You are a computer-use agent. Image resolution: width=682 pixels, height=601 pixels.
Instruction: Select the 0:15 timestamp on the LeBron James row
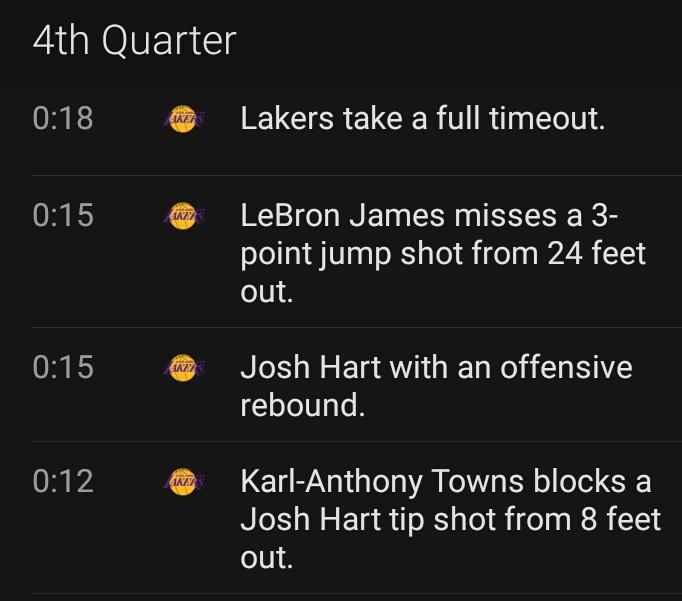click(63, 215)
